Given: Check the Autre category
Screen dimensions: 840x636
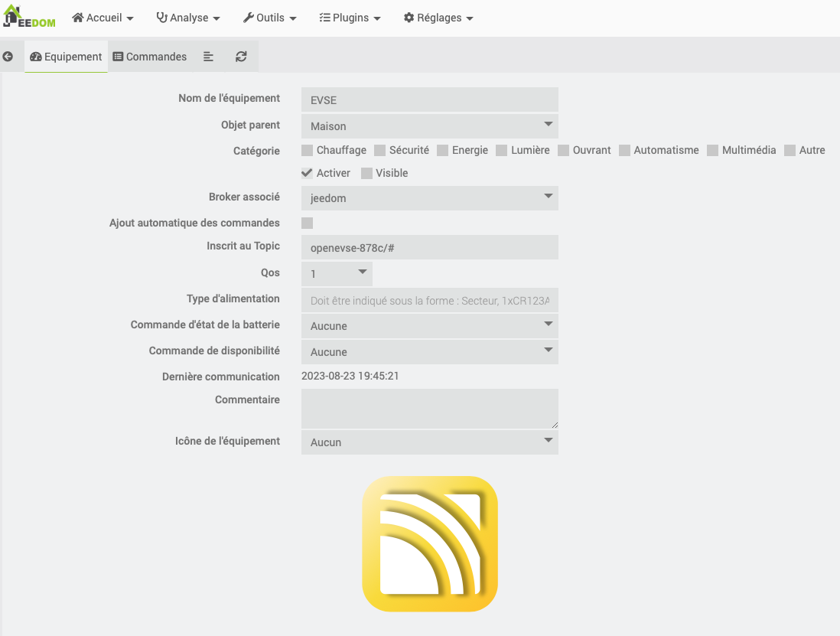Looking at the screenshot, I should point(790,151).
